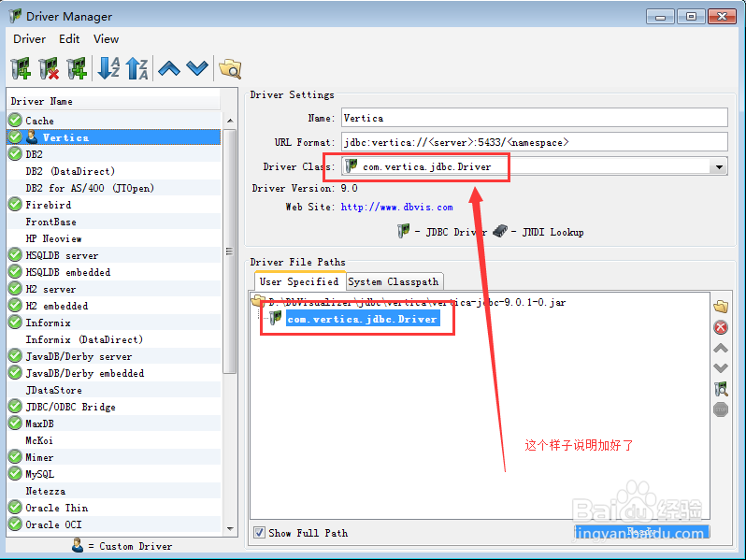Click the green check icon beside Cache
The width and height of the screenshot is (746, 560).
[x=15, y=120]
